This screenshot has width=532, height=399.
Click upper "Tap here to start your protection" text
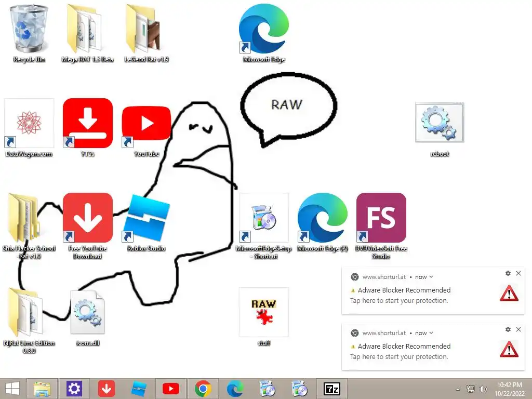tap(399, 301)
